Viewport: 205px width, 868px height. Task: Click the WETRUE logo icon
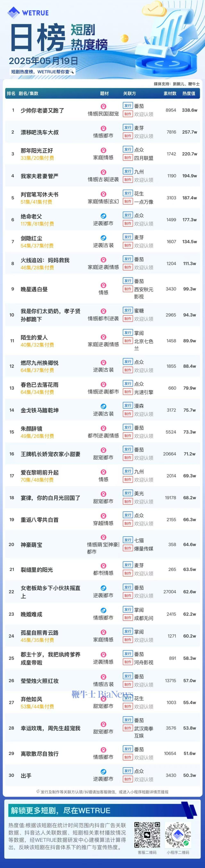14,13
